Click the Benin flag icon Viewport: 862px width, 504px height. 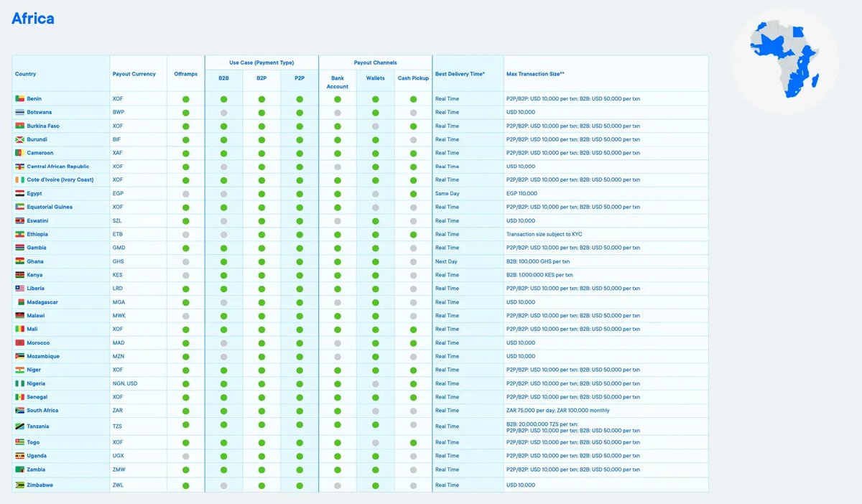[x=19, y=98]
